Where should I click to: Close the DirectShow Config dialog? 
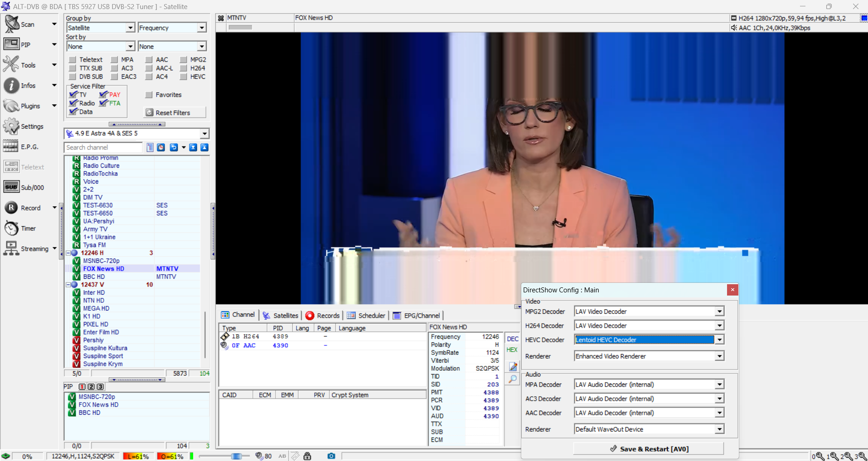tap(732, 290)
